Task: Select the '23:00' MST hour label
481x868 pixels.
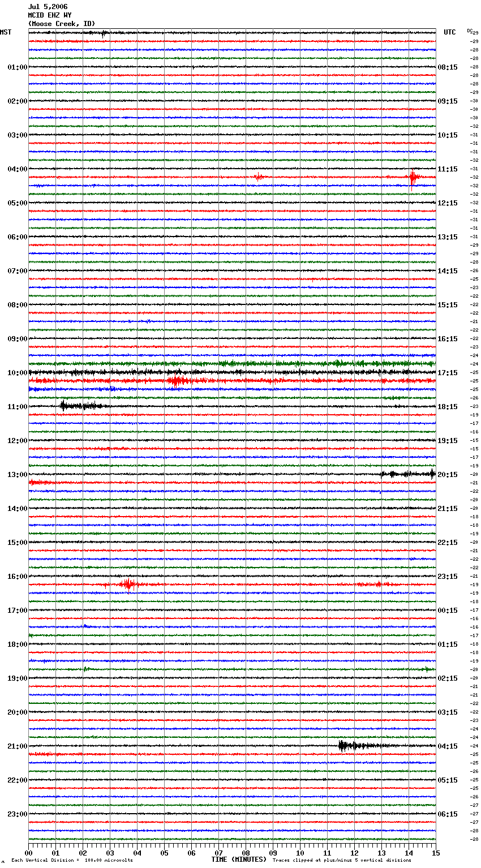Action: (18, 814)
